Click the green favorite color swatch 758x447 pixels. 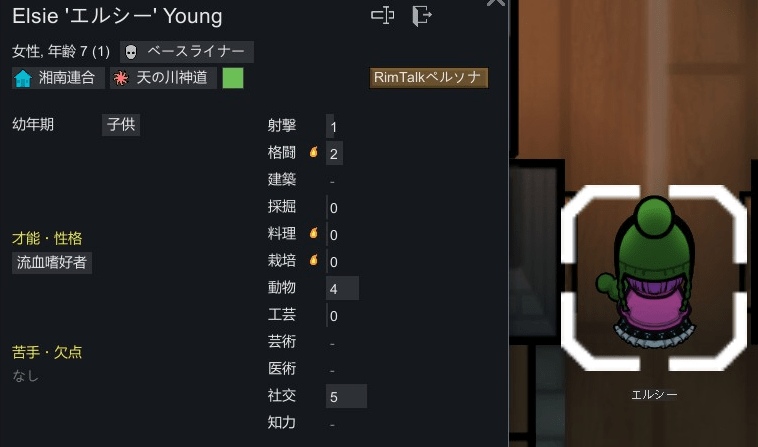click(233, 78)
